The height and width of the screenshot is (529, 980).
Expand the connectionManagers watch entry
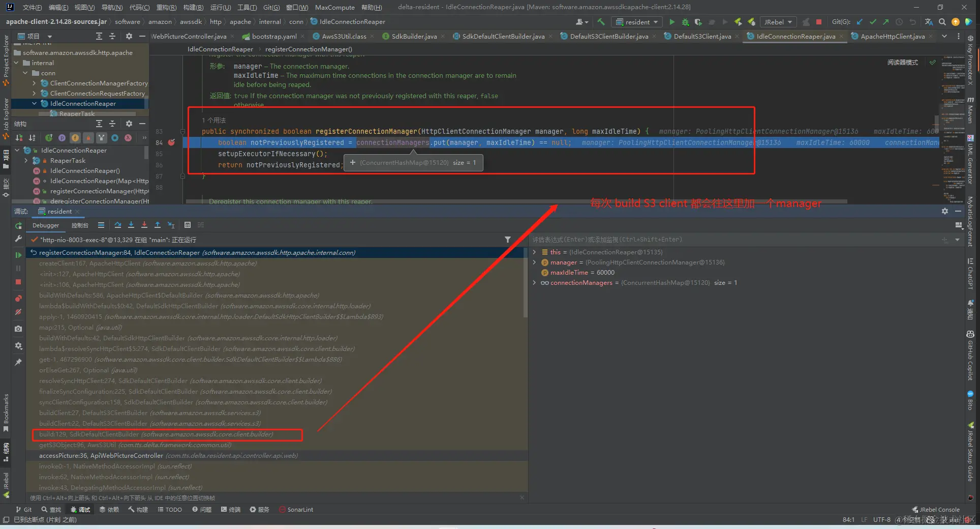click(x=534, y=283)
